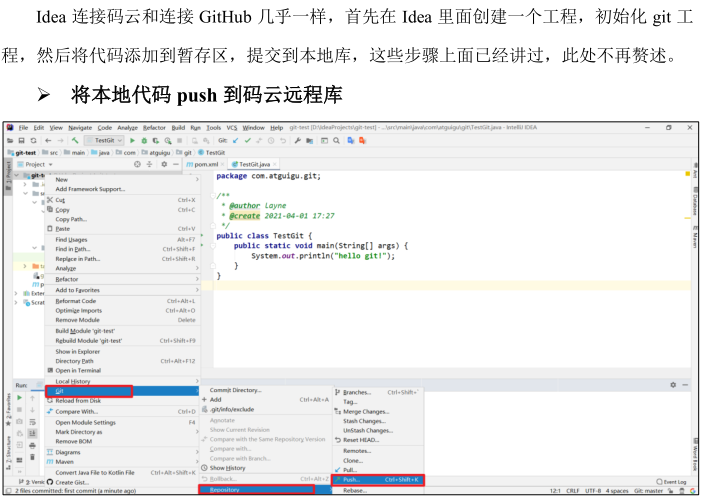Click Create Gist... menu item
The image size is (702, 499).
122,482
